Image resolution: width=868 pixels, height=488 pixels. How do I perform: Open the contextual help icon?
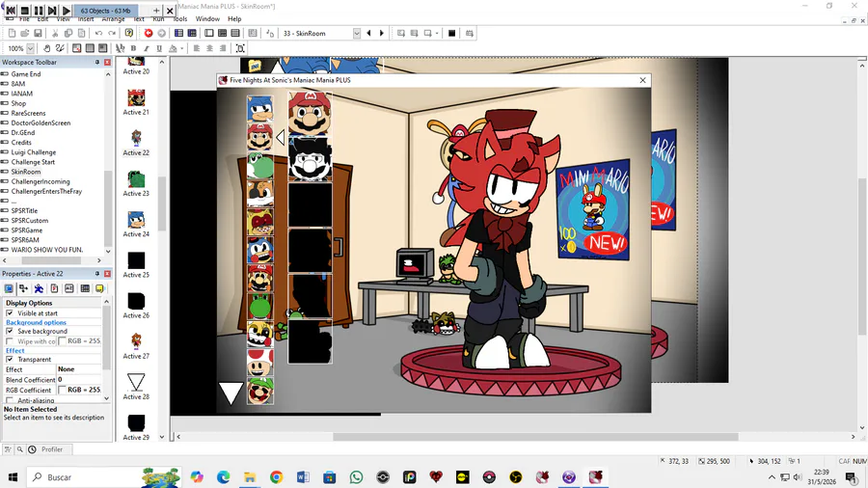click(x=129, y=33)
